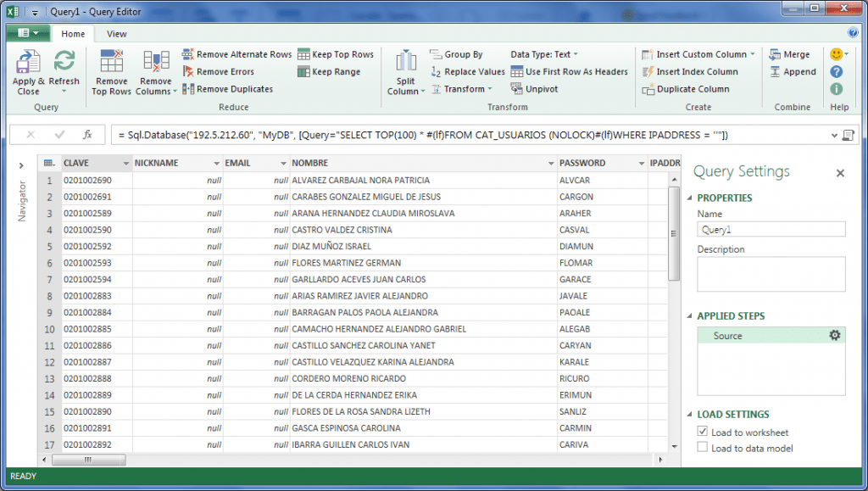Toggle Load to worksheet checkbox
The image size is (868, 491).
coord(703,432)
